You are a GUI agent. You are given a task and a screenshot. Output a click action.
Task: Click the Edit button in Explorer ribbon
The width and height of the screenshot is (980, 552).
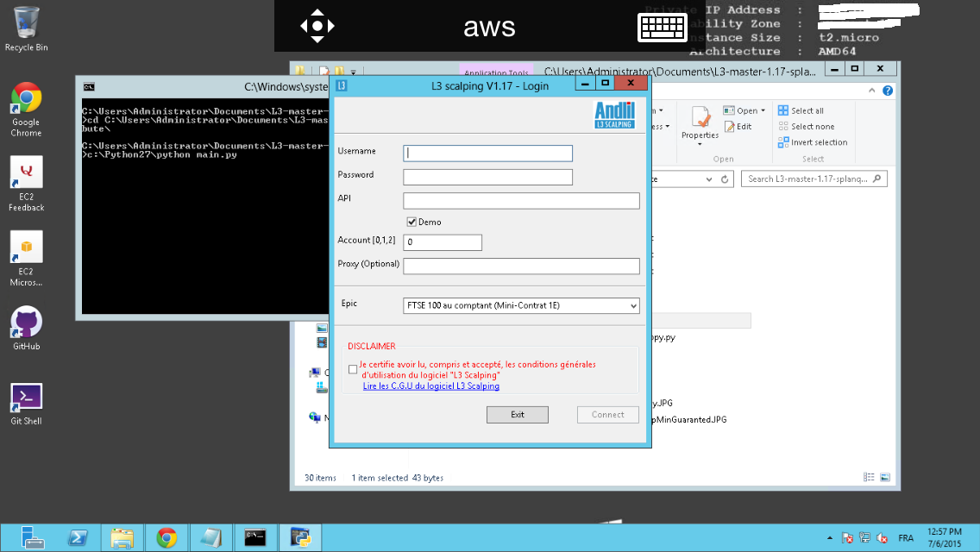point(738,126)
